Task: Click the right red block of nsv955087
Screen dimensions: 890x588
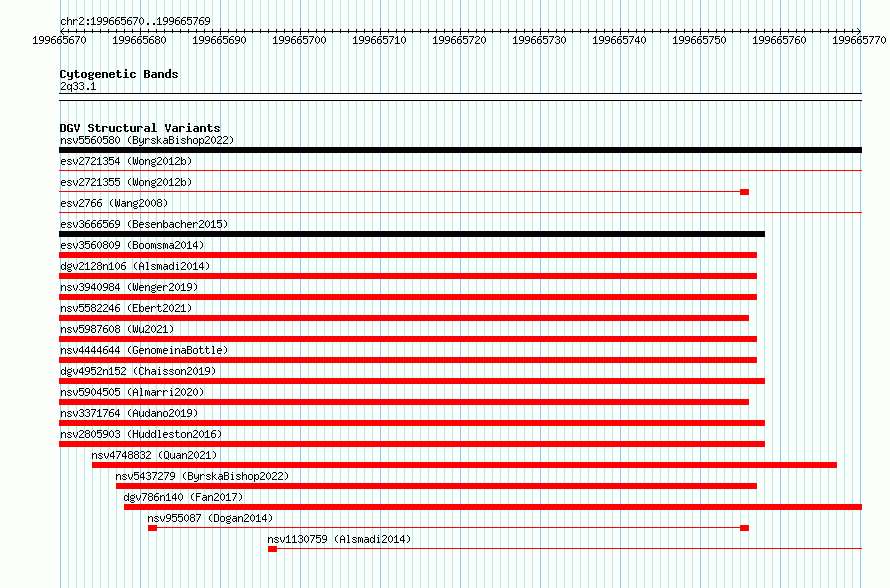Action: point(745,528)
